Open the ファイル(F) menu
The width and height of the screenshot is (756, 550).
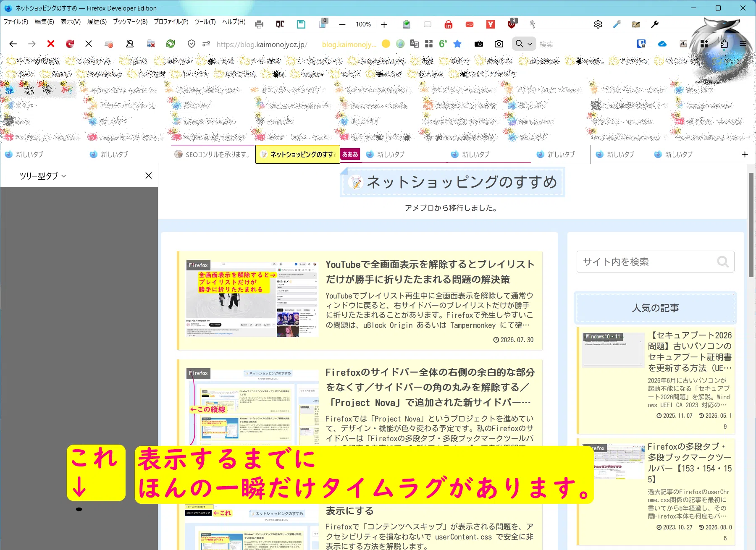coord(16,22)
